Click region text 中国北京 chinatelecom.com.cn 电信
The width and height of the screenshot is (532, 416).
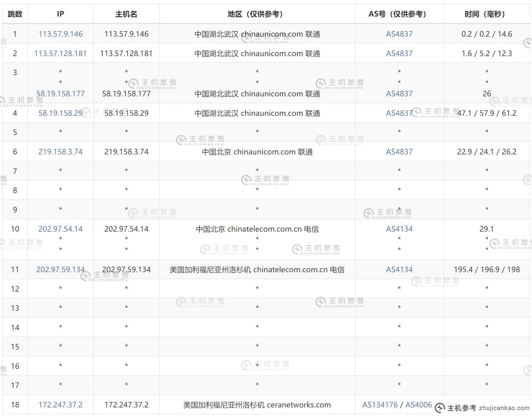(257, 229)
